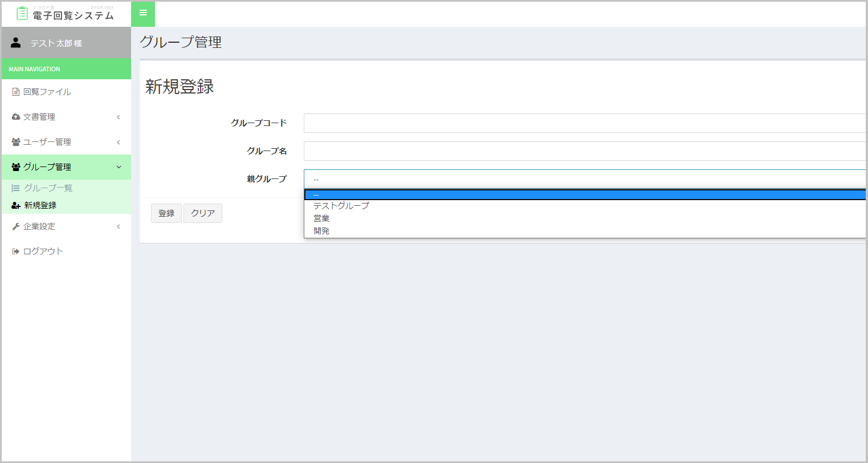The image size is (868, 463).
Task: Collapse the グループ管理 chevron arrow
Action: tap(119, 167)
